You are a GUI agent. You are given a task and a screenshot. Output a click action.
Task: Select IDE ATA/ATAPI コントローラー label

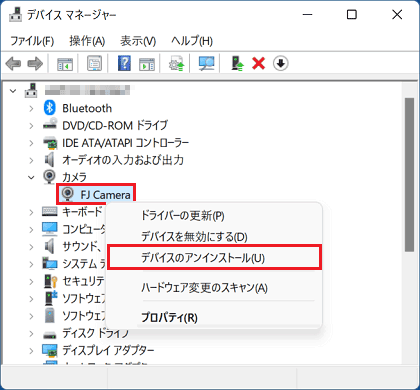click(126, 143)
